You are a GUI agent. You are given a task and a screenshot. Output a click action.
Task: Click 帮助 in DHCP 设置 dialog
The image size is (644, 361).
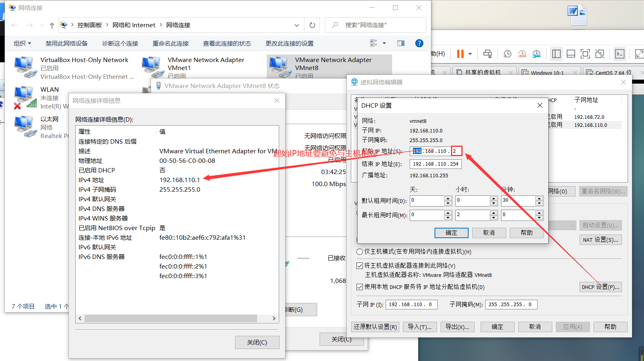pos(527,233)
